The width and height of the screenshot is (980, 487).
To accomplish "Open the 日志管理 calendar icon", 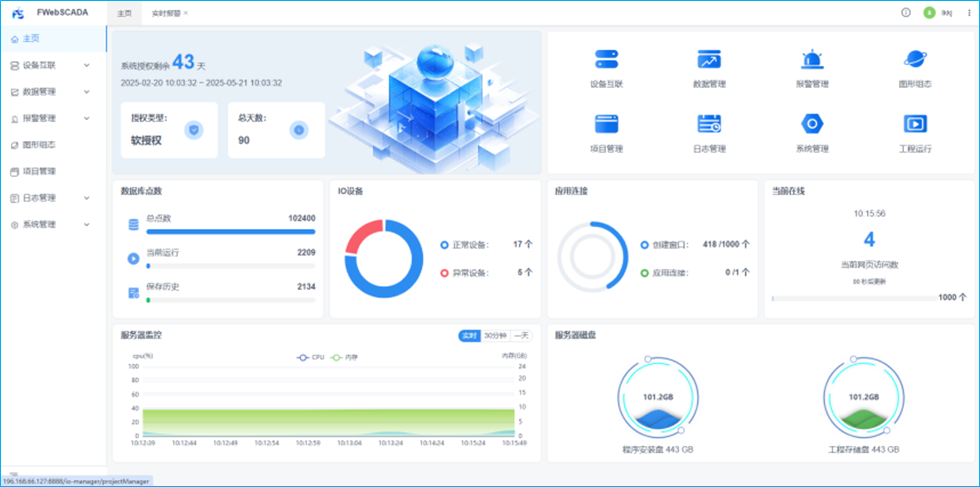I will 709,125.
